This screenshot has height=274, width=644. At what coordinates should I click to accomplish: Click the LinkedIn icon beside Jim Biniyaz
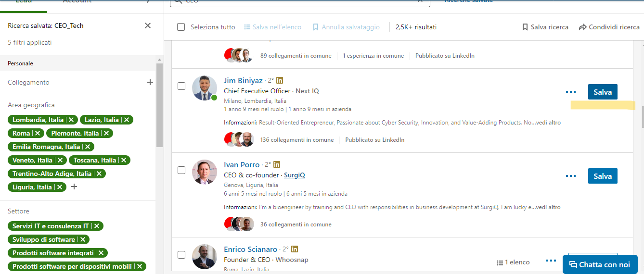(280, 80)
